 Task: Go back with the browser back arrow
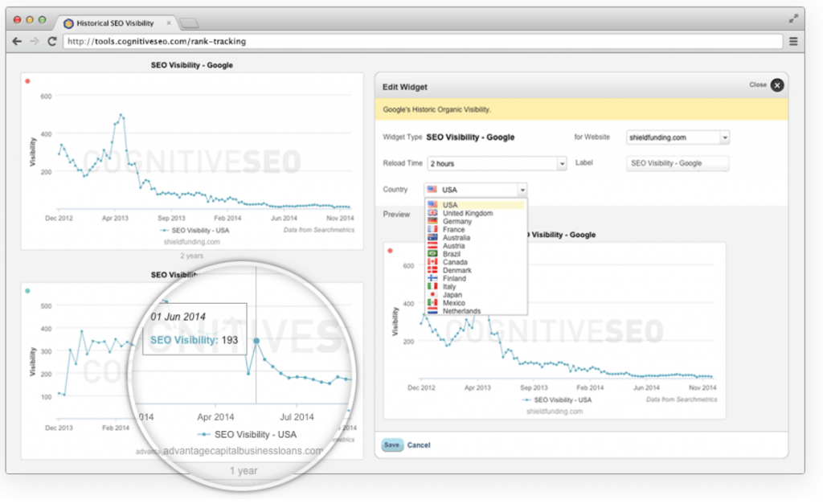17,41
